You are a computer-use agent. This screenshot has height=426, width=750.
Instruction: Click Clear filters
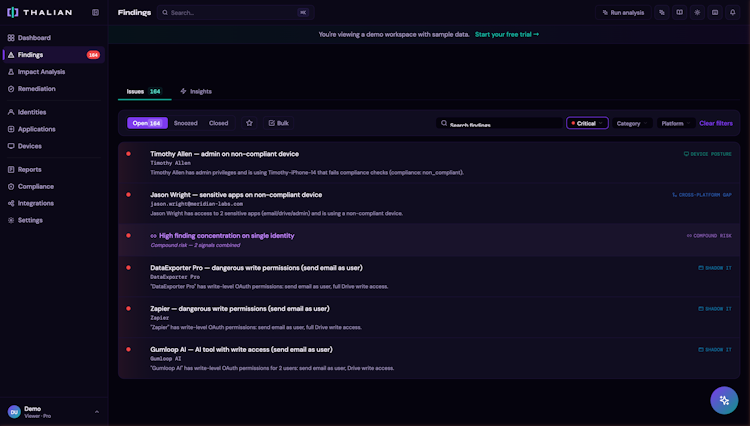coord(716,123)
